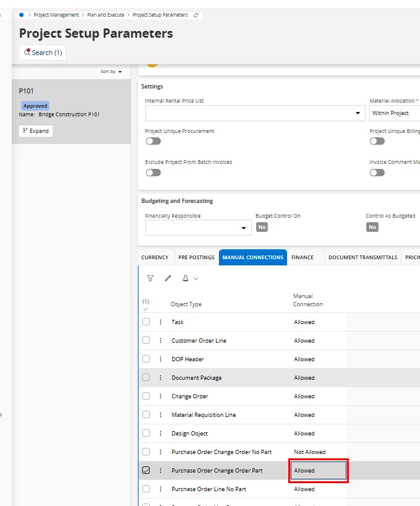
Task: Open the Pre Postings tab
Action: (196, 257)
